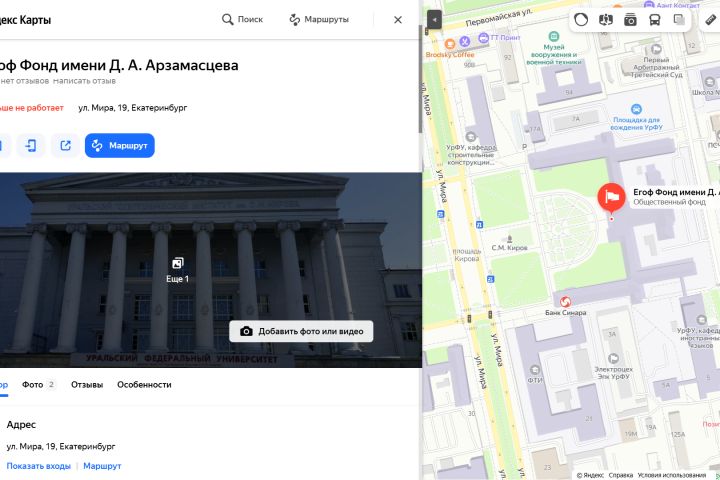
Task: Click Условия использования link
Action: point(672,475)
